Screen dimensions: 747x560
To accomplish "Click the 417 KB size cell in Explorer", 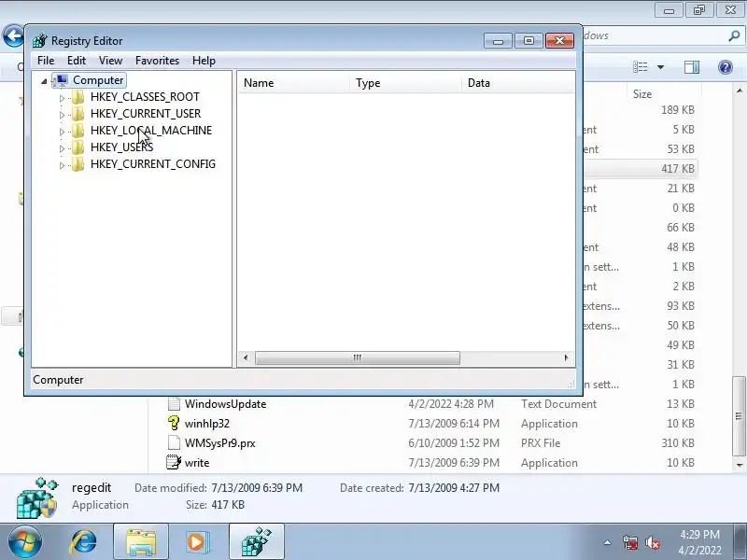I will (x=678, y=169).
